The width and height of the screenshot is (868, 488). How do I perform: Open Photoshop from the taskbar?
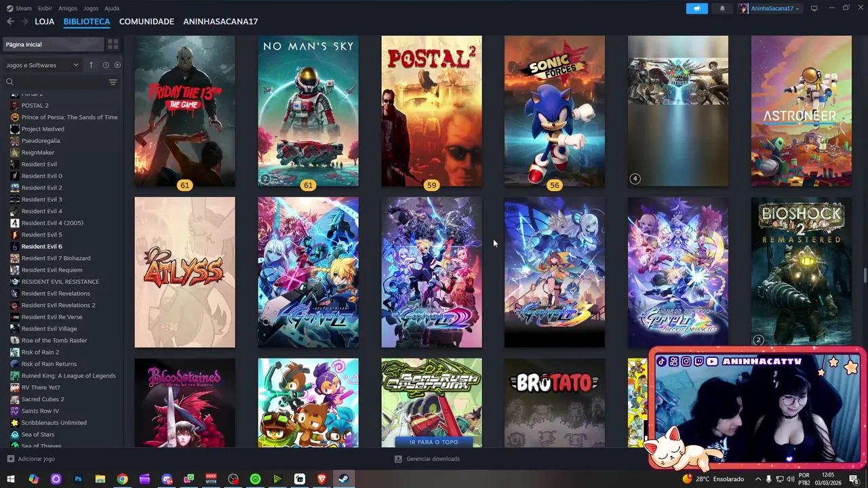78,479
